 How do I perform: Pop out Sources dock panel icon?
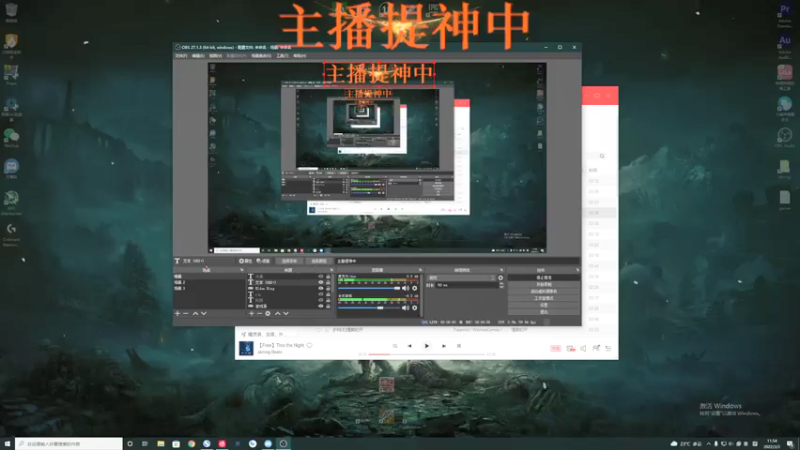click(x=332, y=270)
